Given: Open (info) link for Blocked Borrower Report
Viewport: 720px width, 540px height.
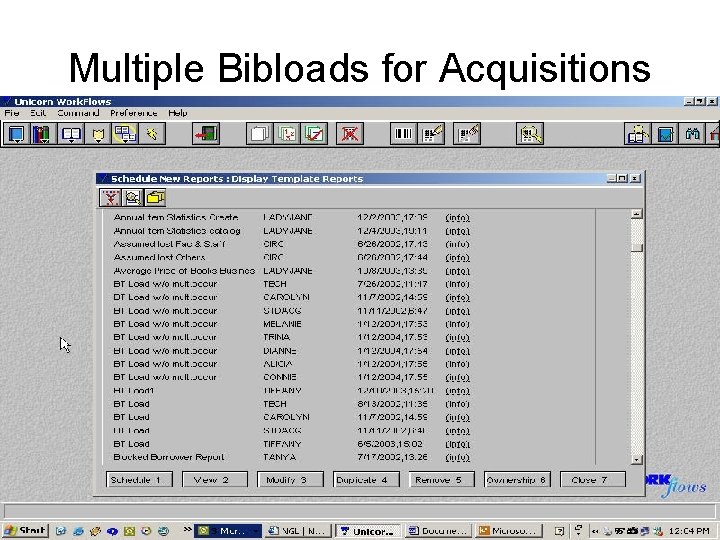Looking at the screenshot, I should click(x=457, y=457).
